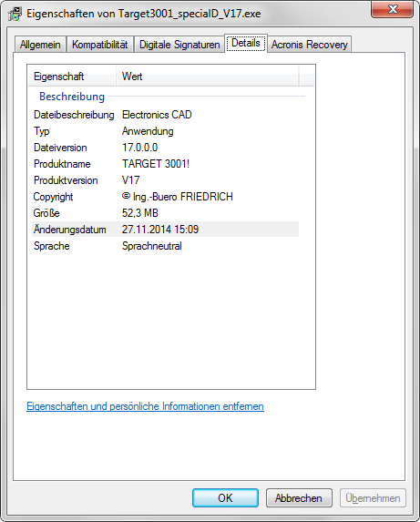This screenshot has width=420, height=522.
Task: Select the Größe property label
Action: point(46,213)
